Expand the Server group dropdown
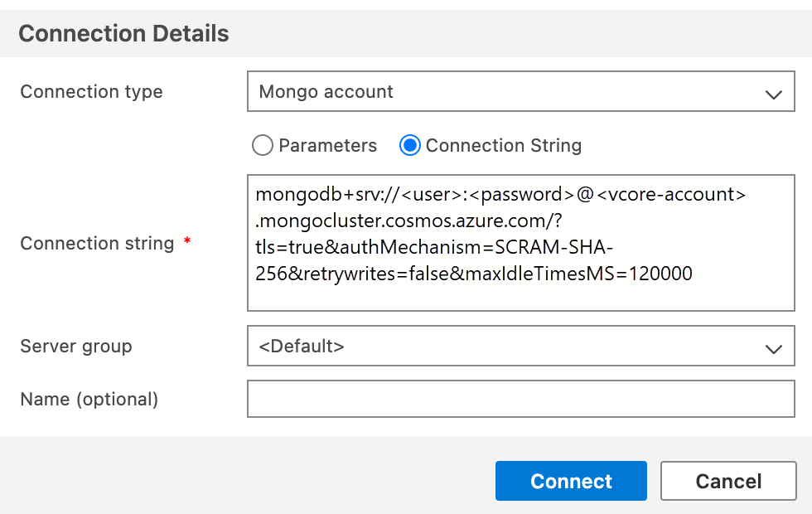The image size is (812, 514). 520,346
